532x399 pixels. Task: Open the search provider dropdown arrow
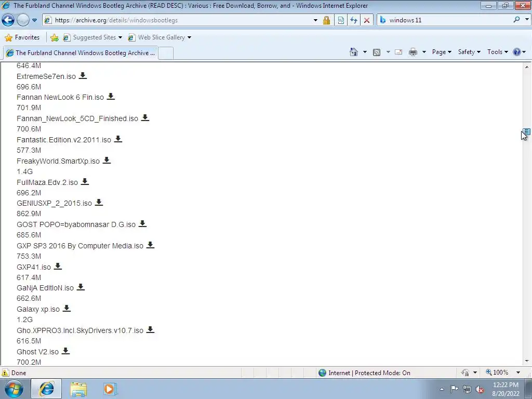(527, 20)
